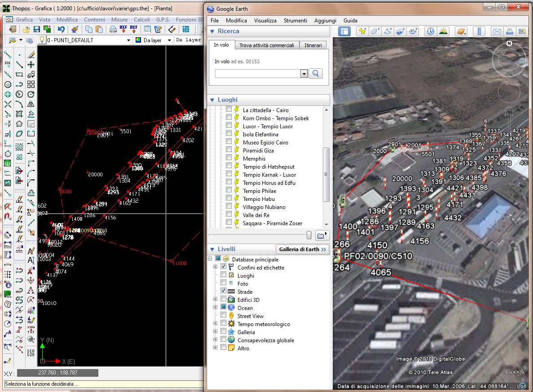Open the Visualizza menu in Google Earth
The width and height of the screenshot is (533, 392).
pyautogui.click(x=265, y=20)
